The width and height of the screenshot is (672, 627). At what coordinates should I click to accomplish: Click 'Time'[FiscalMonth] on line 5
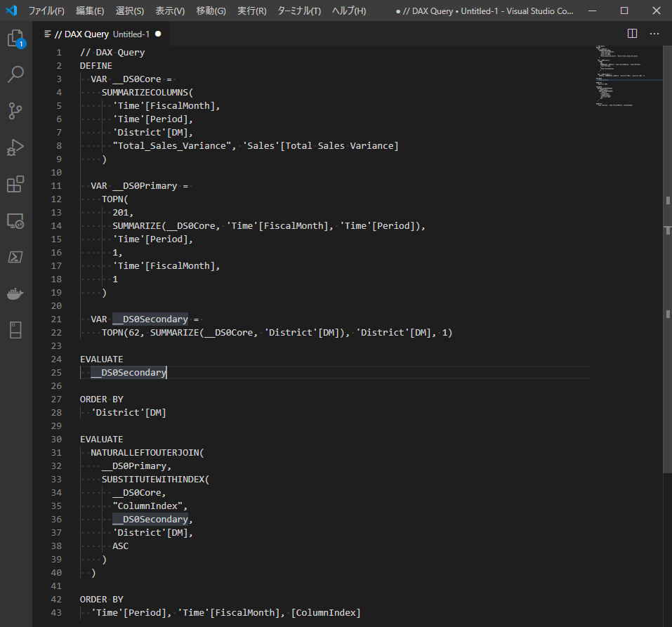[x=164, y=105]
